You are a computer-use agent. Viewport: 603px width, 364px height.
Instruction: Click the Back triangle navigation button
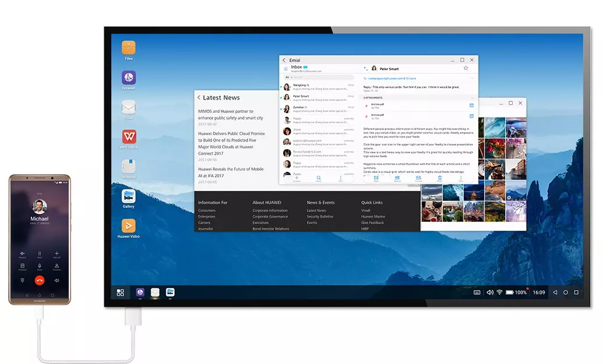point(555,292)
